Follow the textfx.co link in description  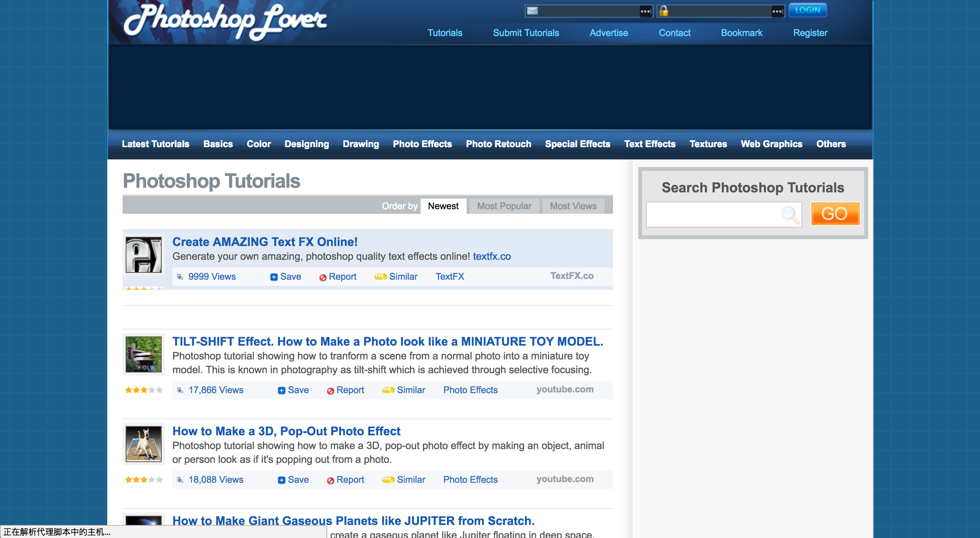click(492, 256)
